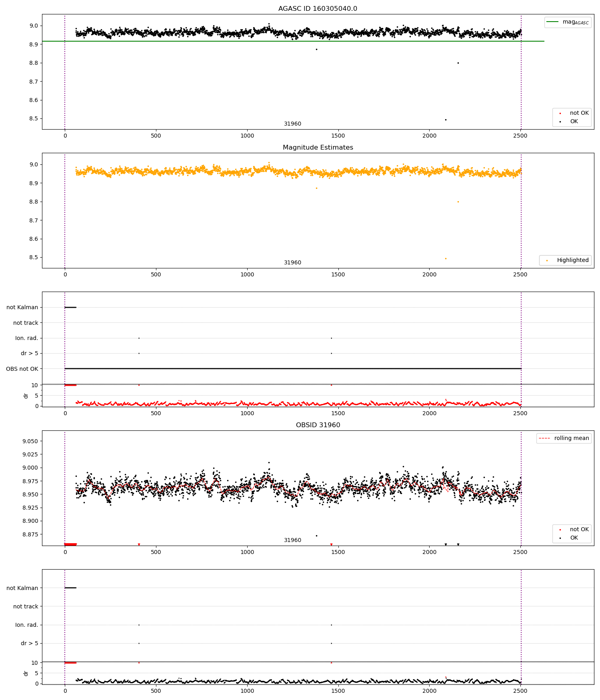Viewport: 600px width, 700px height.
Task: Select the "Magnitude Estimates" plot title
Action: 318,148
